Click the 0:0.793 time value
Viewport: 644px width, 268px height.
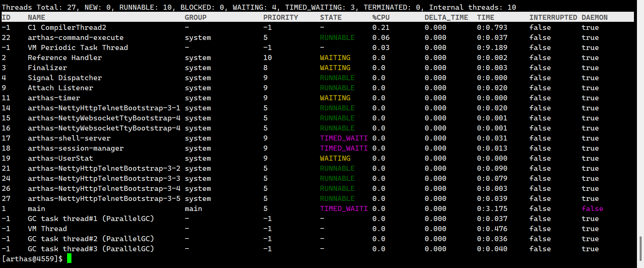[x=492, y=28]
